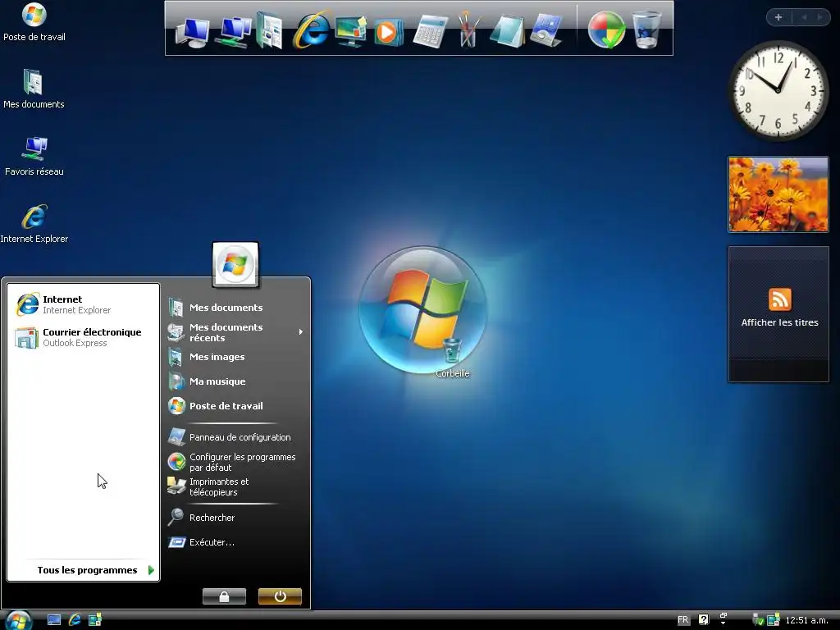Open Imprimantes et télécopieurs

coord(235,486)
